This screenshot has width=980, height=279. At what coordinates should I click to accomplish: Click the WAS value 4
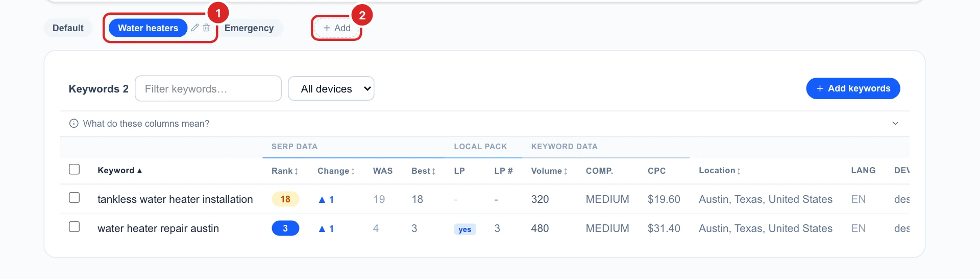(x=376, y=228)
